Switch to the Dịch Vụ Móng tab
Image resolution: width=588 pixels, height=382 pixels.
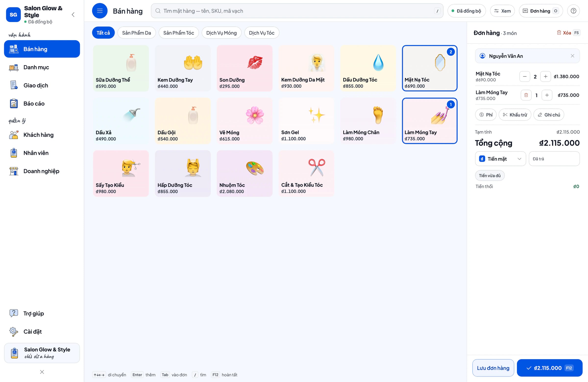pos(221,33)
